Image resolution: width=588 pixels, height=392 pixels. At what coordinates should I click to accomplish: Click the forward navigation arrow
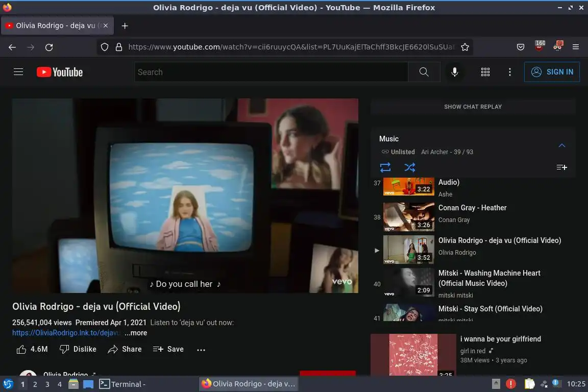[31, 47]
